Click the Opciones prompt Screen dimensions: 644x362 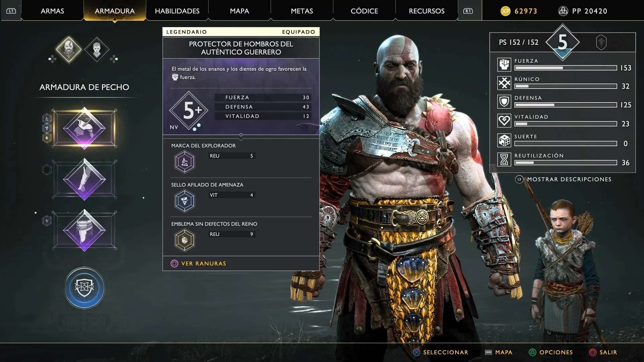tap(551, 352)
